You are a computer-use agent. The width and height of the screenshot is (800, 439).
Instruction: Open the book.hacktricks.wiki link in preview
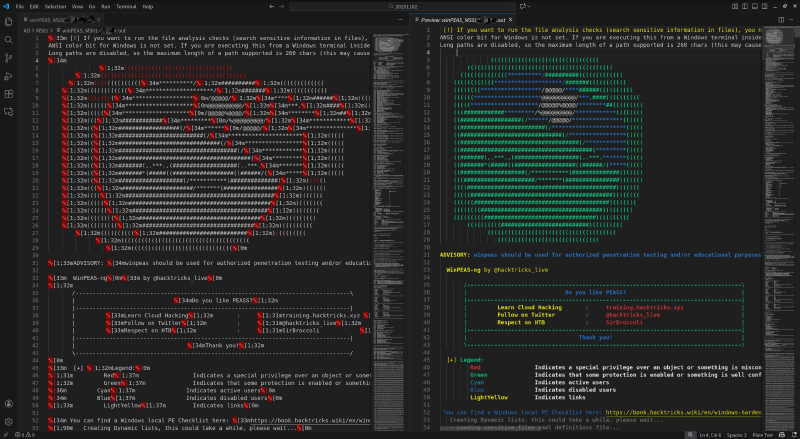(x=680, y=412)
